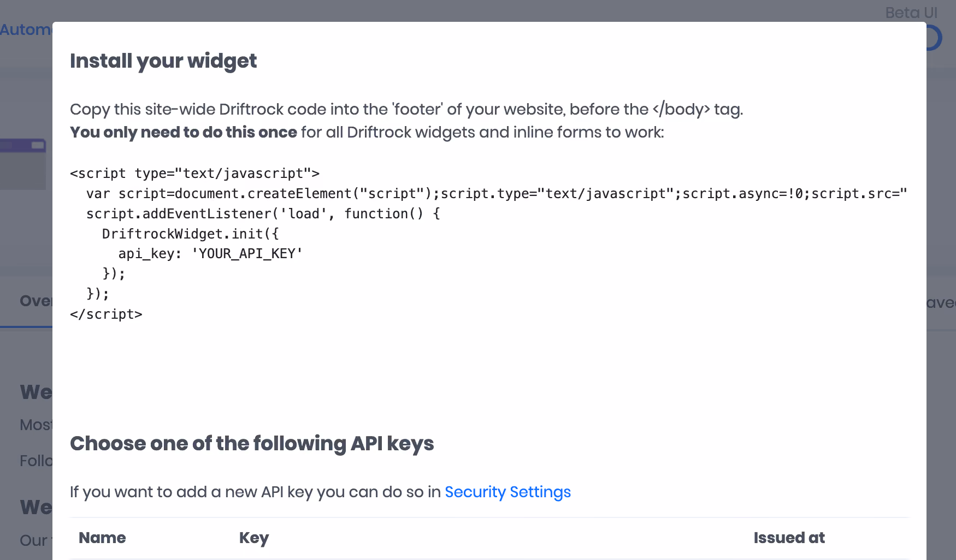Click the YOUR_API_KEY placeholder in code
This screenshot has width=956, height=560.
click(x=247, y=254)
